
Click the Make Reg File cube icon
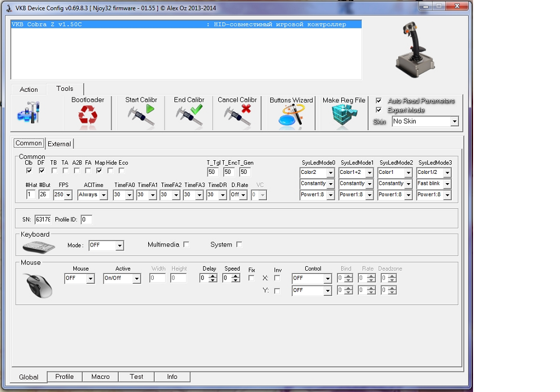tap(344, 116)
